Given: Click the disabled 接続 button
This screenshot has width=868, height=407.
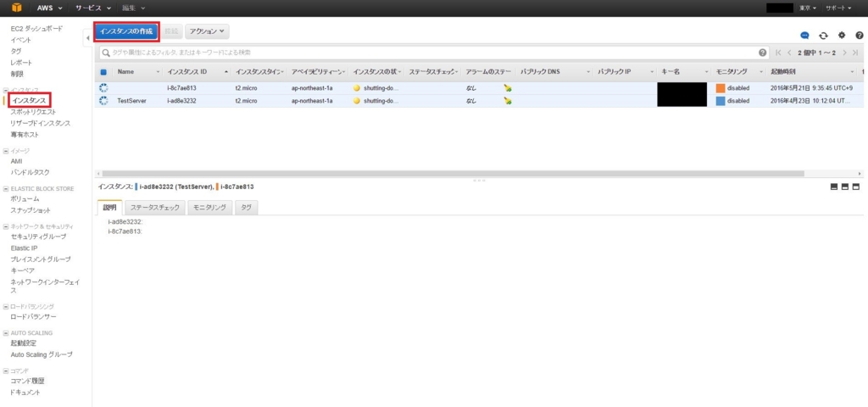Looking at the screenshot, I should click(171, 31).
